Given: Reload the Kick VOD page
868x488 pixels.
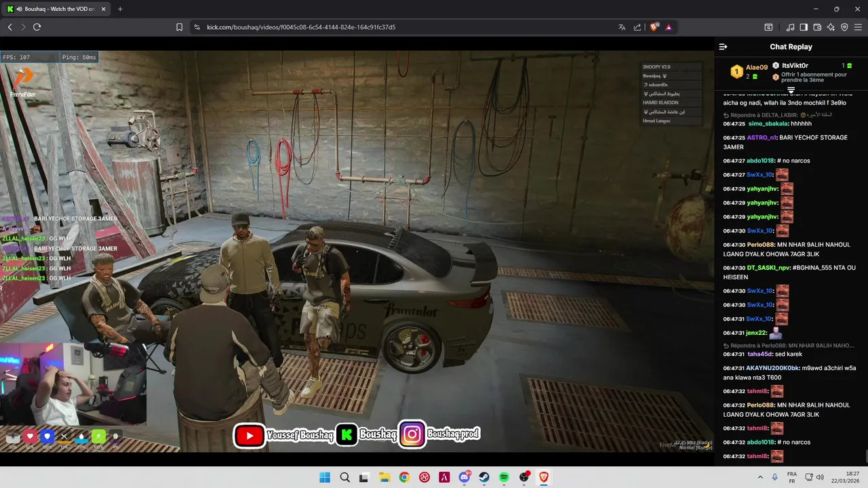Looking at the screenshot, I should click(37, 27).
